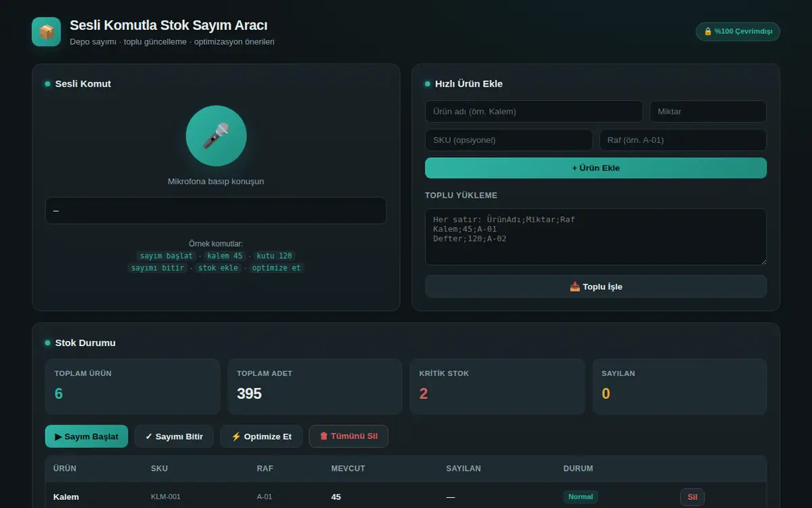Viewport: 812px width, 508px height.
Task: Click the Hızlı Ürün Ekle panel heading
Action: 469,84
